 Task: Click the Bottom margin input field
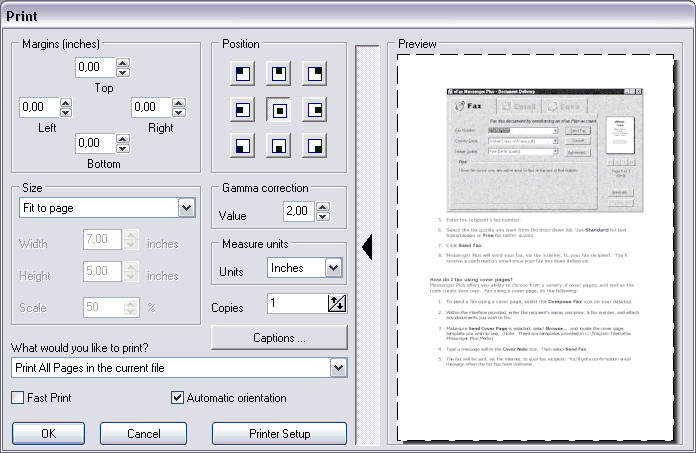click(95, 143)
